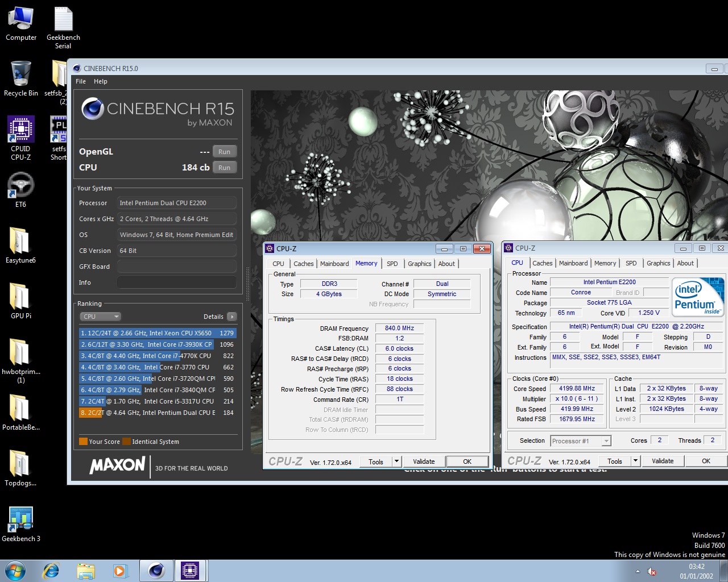
Task: Open Tools dropdown arrow in CPU tab CPU-Z window
Action: tap(636, 461)
